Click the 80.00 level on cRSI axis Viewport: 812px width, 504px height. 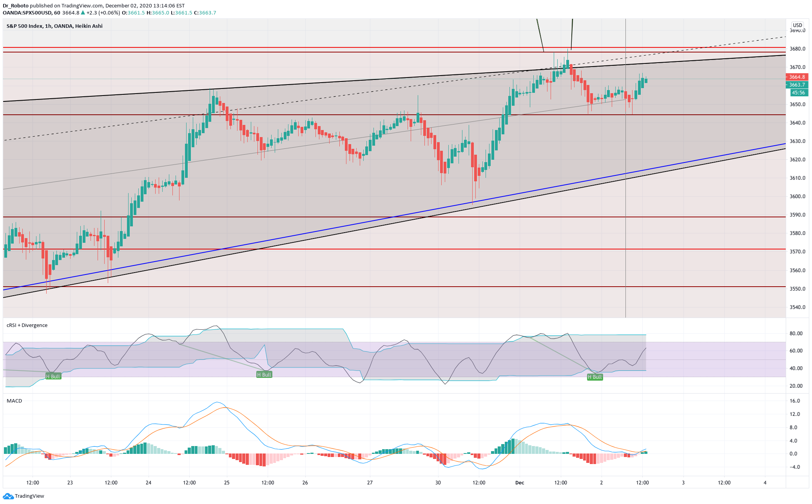coord(796,334)
